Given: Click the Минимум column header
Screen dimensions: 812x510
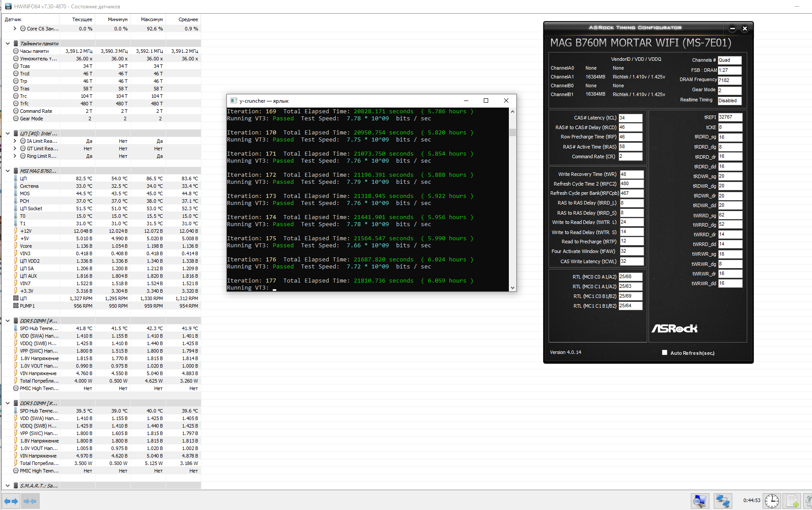Looking at the screenshot, I should (113, 19).
